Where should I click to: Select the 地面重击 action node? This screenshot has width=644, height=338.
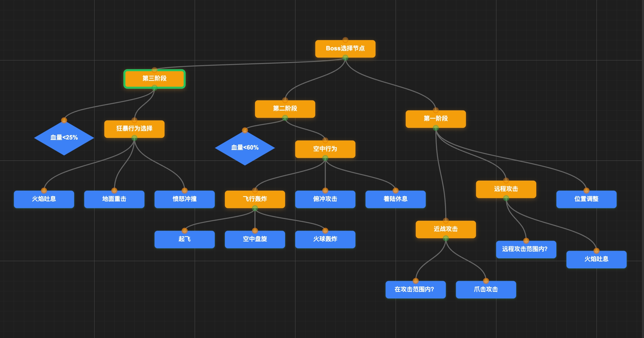(114, 199)
